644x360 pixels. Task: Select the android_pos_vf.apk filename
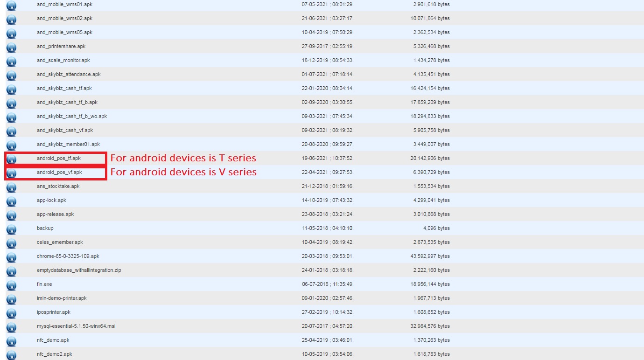(x=59, y=172)
